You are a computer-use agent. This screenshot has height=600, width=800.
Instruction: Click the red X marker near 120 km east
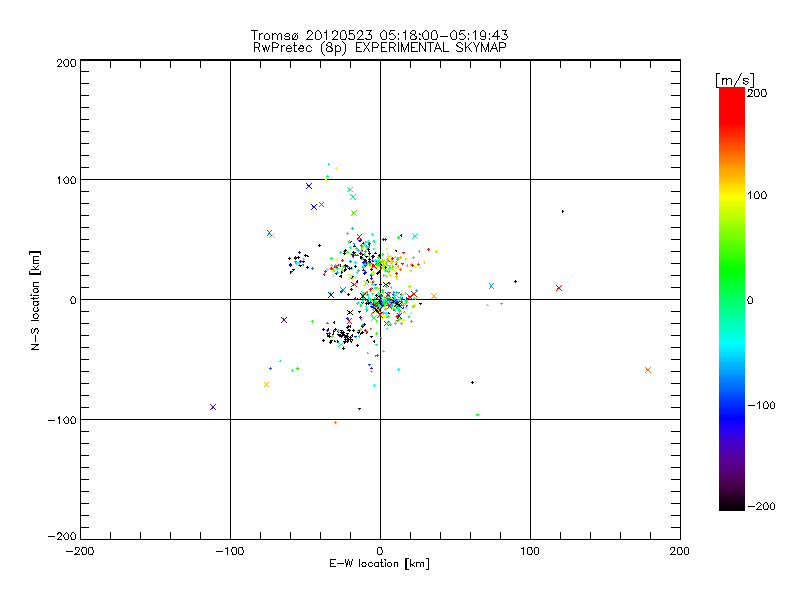pos(559,288)
